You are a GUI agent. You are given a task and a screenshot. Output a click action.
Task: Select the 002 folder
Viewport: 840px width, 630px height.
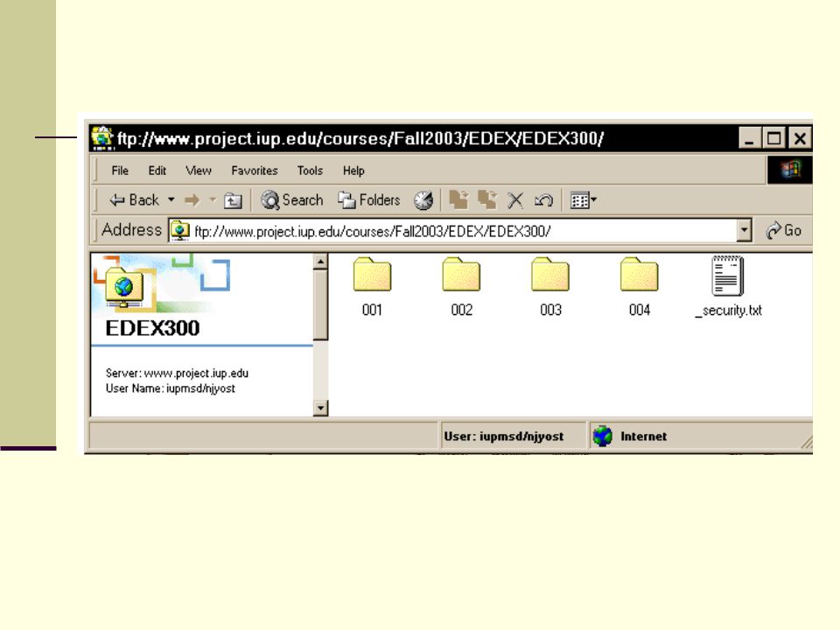pyautogui.click(x=461, y=287)
